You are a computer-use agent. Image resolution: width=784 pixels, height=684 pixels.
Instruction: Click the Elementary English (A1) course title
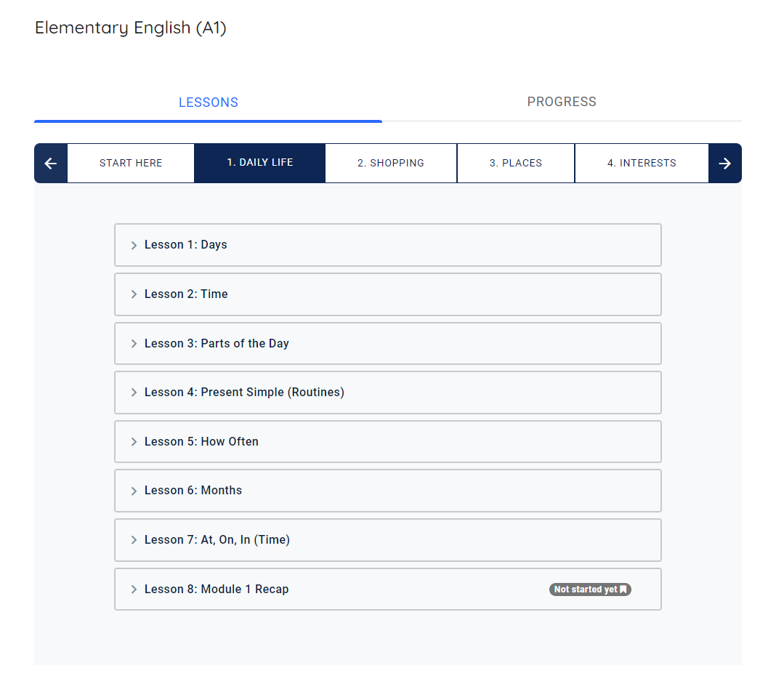click(130, 28)
